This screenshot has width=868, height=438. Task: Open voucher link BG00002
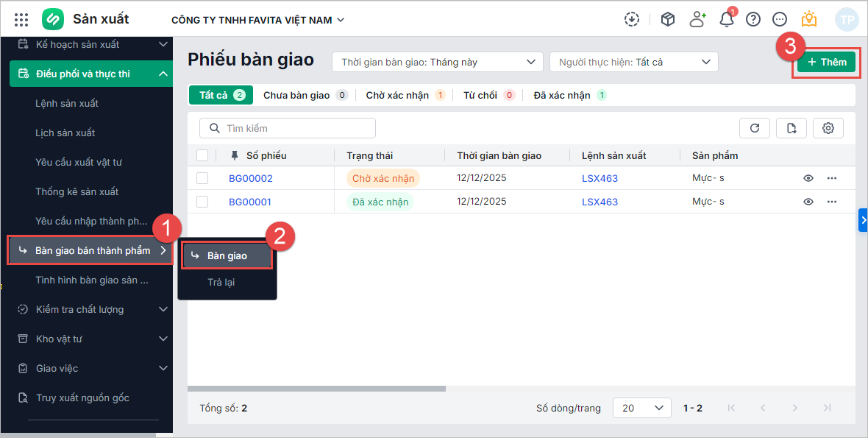click(x=251, y=178)
